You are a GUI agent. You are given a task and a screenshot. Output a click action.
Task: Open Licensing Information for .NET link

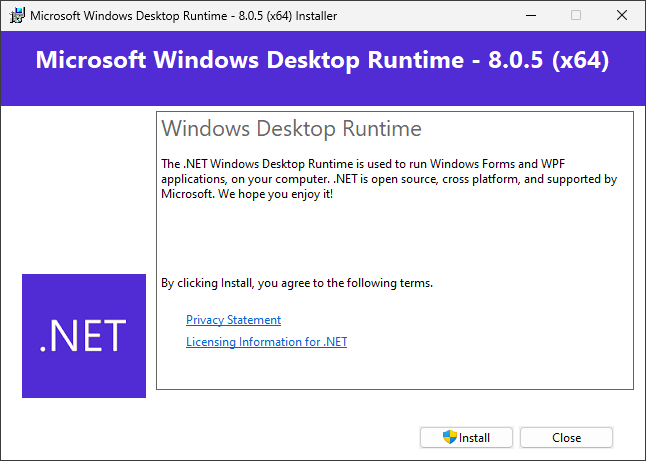pyautogui.click(x=266, y=342)
